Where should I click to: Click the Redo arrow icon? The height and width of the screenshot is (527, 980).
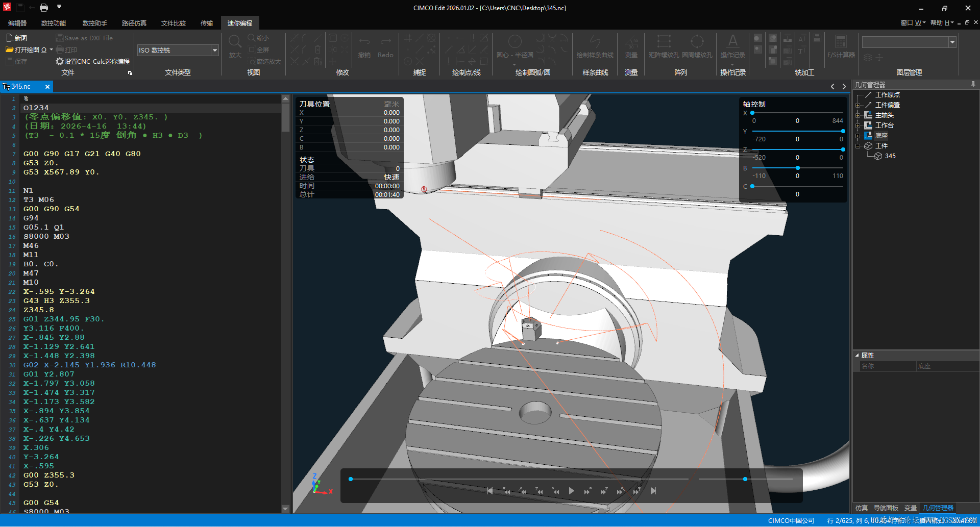[x=386, y=41]
